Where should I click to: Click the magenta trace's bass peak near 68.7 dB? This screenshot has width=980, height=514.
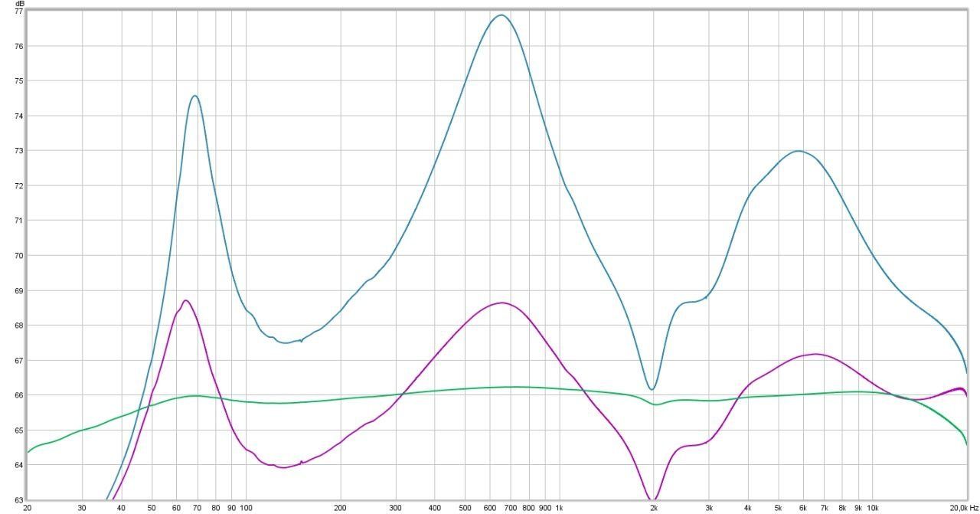tap(185, 300)
